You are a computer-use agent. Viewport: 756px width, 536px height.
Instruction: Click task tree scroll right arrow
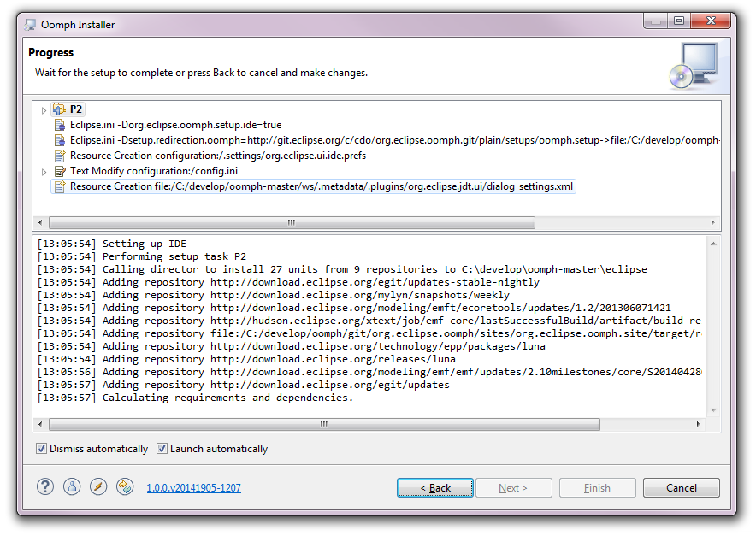(x=712, y=222)
